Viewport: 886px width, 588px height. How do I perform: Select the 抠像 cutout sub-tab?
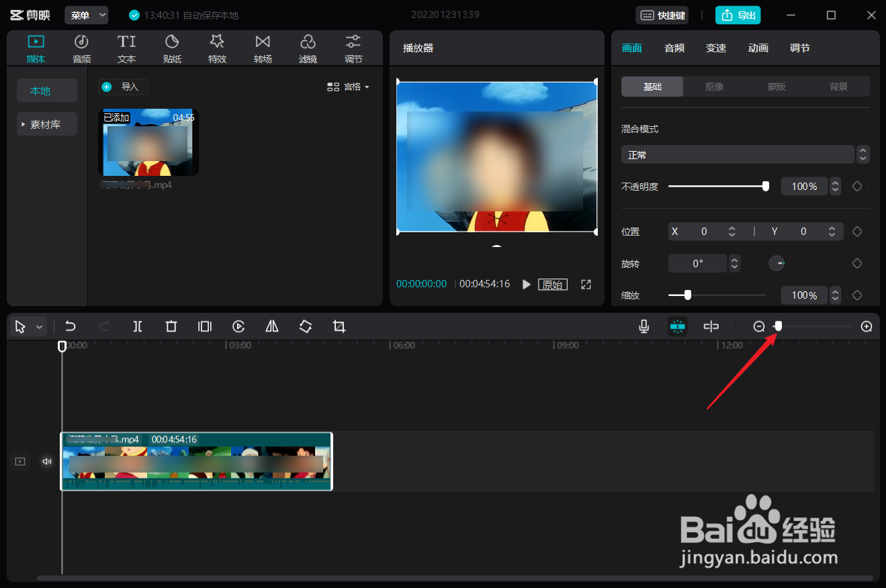click(x=714, y=87)
